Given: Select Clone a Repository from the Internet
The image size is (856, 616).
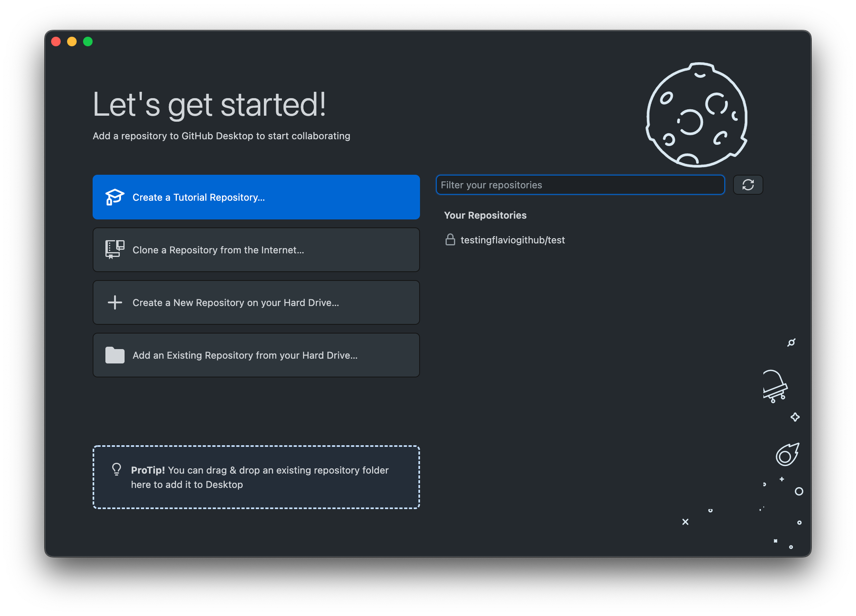Looking at the screenshot, I should point(256,250).
